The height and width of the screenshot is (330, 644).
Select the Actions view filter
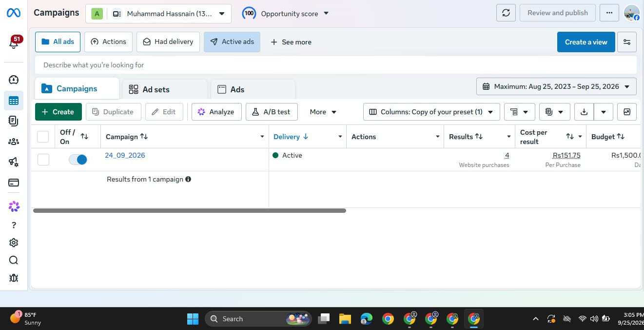pyautogui.click(x=109, y=42)
